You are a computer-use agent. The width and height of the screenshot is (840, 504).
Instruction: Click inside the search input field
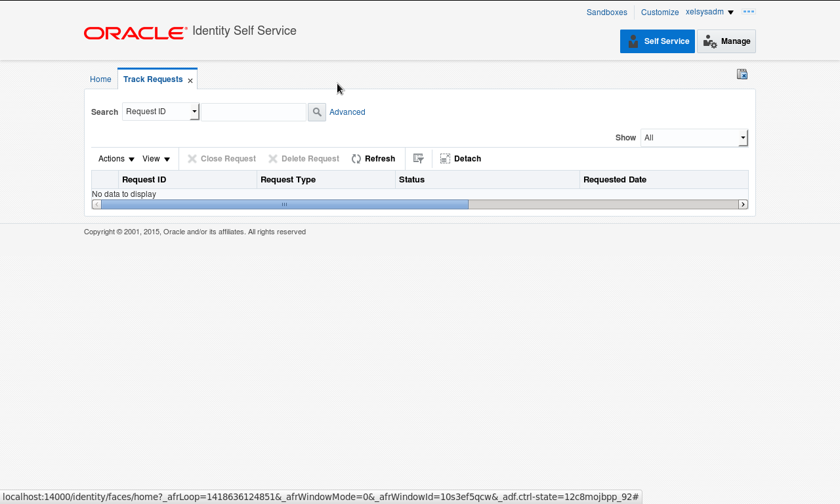pyautogui.click(x=253, y=112)
